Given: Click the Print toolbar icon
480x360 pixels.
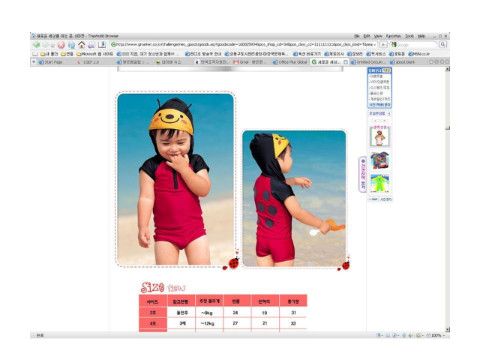Looking at the screenshot, I should [x=92, y=45].
